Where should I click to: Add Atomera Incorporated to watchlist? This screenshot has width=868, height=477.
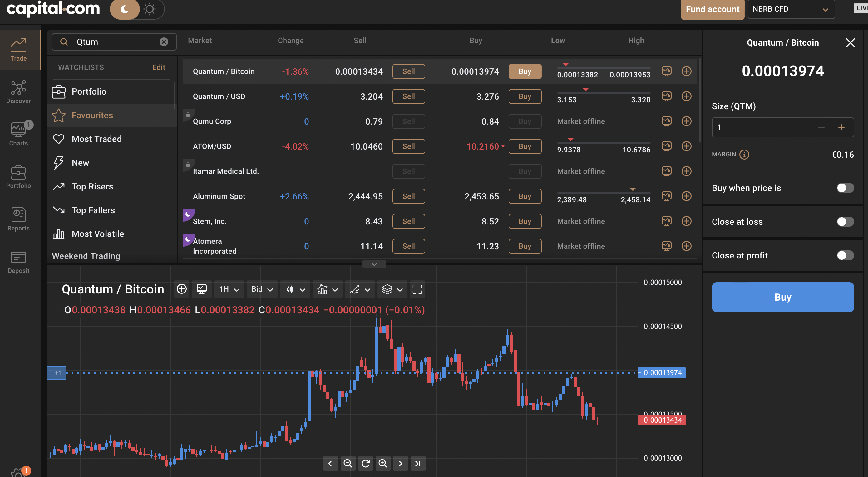pyautogui.click(x=686, y=246)
